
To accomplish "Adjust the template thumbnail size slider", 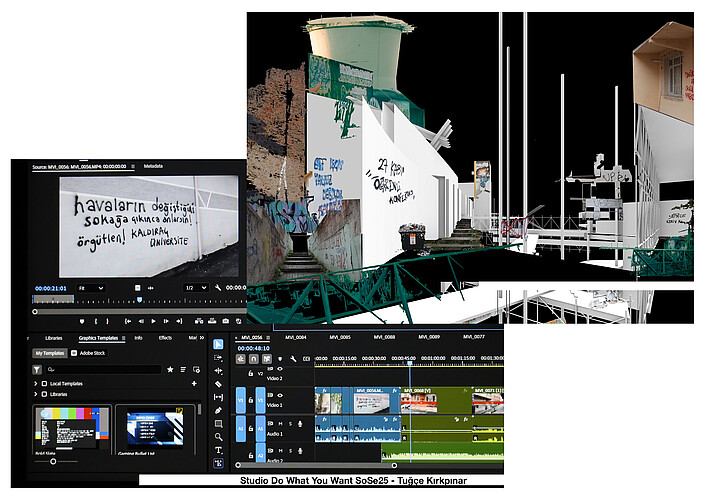I will coord(52,461).
